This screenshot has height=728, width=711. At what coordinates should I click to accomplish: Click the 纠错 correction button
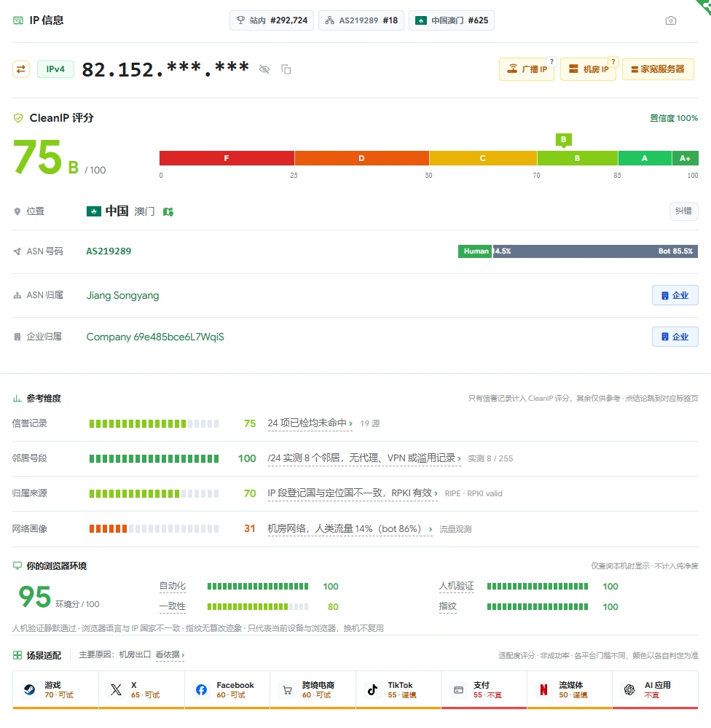click(683, 211)
